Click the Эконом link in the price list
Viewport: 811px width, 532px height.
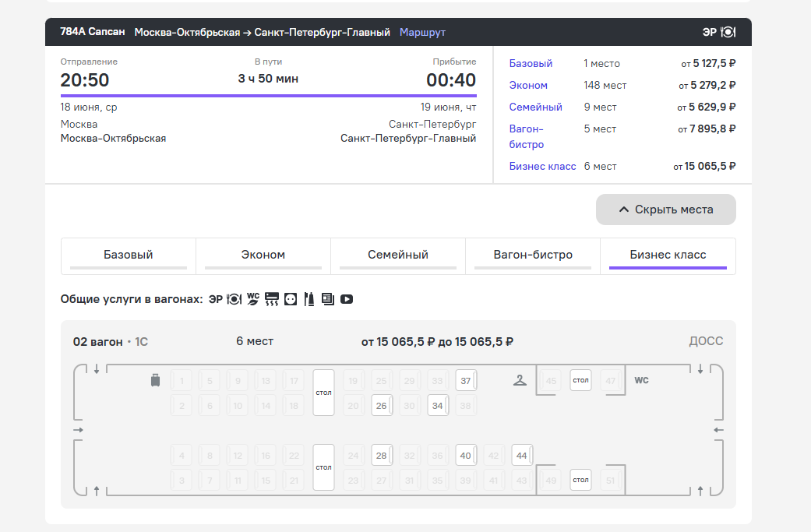pos(528,86)
